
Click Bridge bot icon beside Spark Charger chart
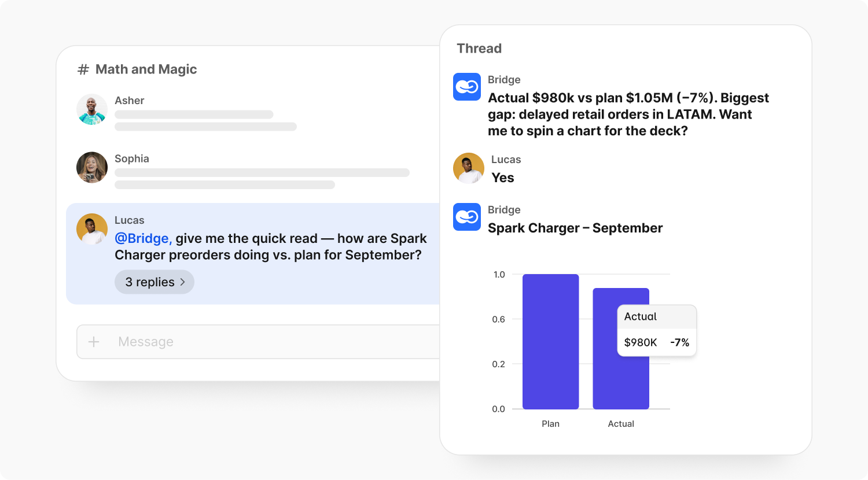coord(467,217)
